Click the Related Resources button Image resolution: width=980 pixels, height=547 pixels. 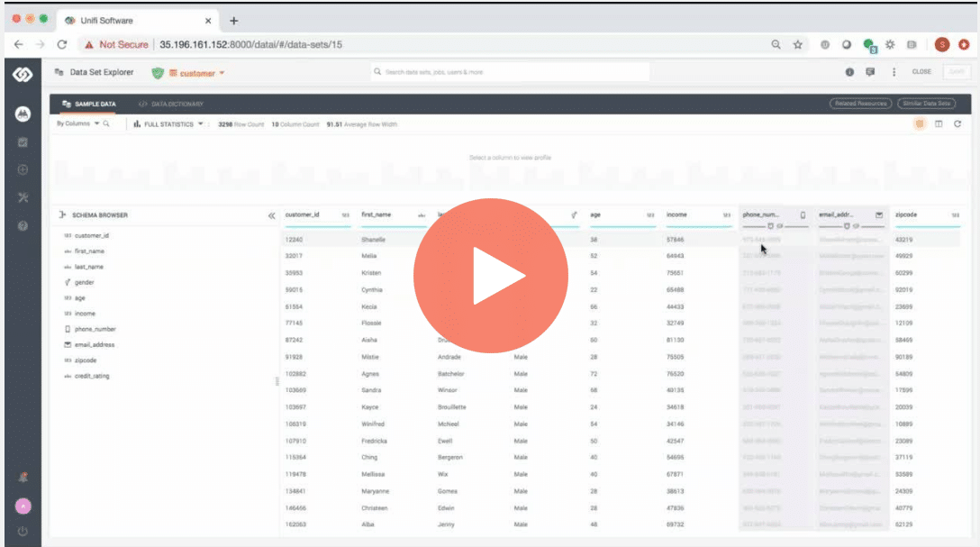(x=863, y=102)
